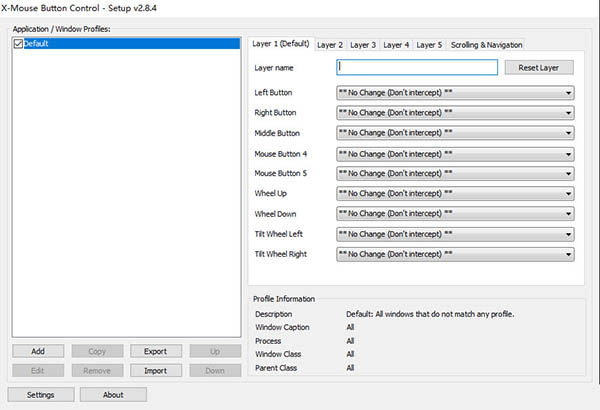Open the Tilt Wheel Right dropdown
This screenshot has height=410, width=600.
coord(455,254)
